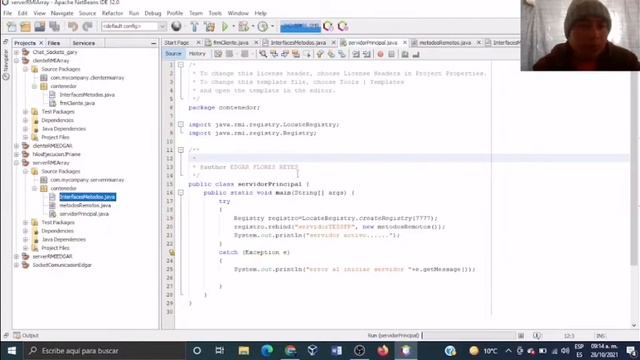Run the project with green play icon
The height and width of the screenshot is (360, 640).
click(x=225, y=27)
